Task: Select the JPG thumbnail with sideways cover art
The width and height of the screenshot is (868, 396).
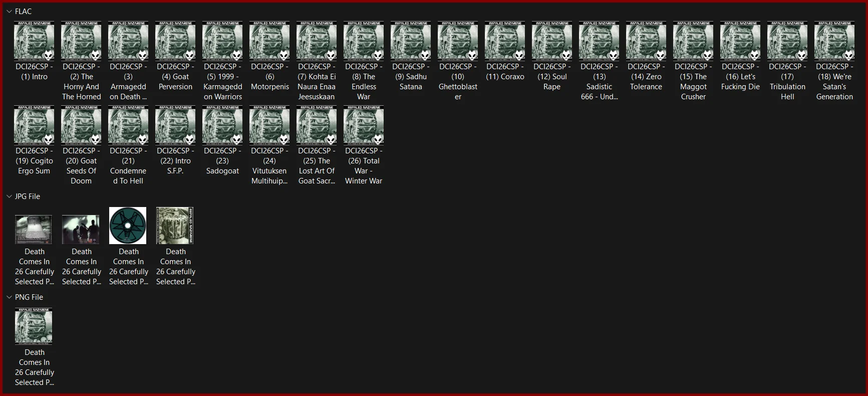Action: tap(175, 226)
